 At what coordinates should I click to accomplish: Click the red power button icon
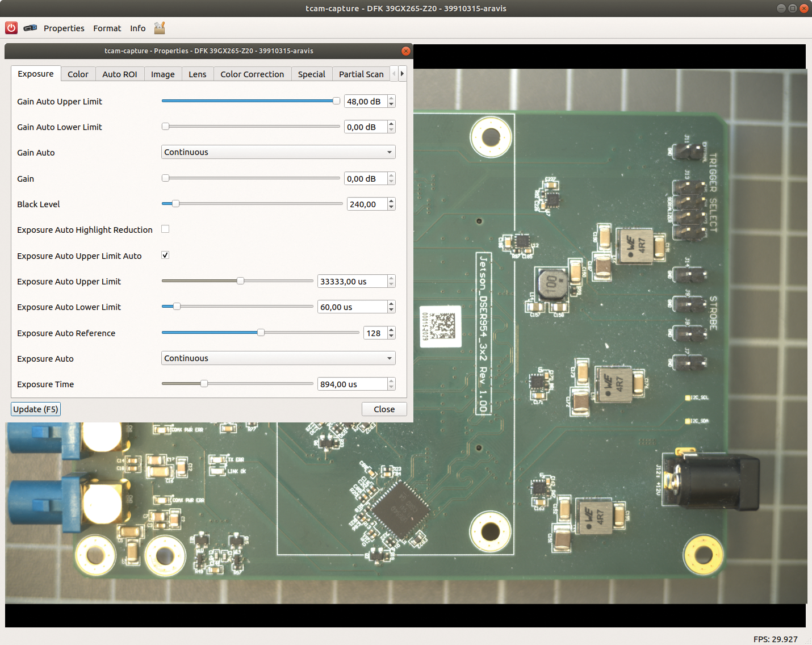click(x=11, y=28)
